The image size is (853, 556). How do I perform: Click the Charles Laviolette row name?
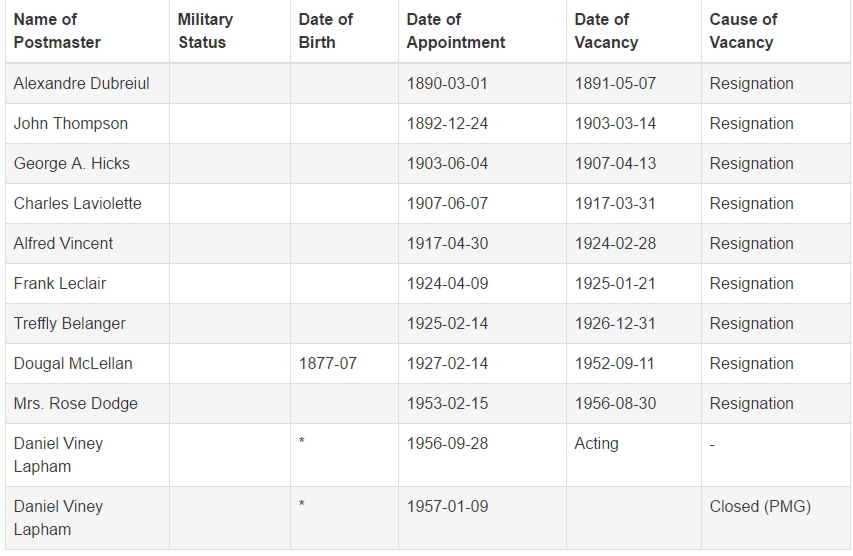pyautogui.click(x=78, y=203)
